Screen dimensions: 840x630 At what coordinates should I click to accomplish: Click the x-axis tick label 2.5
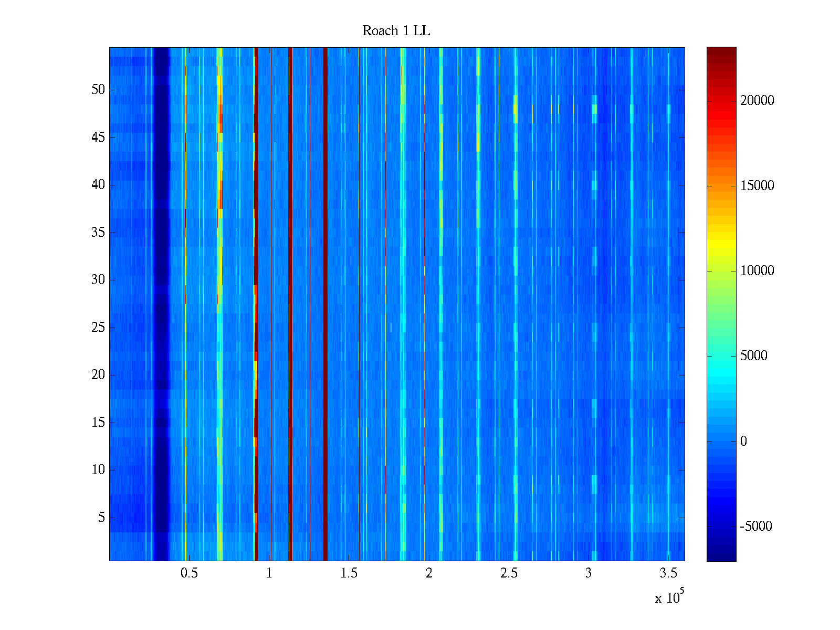(x=508, y=573)
